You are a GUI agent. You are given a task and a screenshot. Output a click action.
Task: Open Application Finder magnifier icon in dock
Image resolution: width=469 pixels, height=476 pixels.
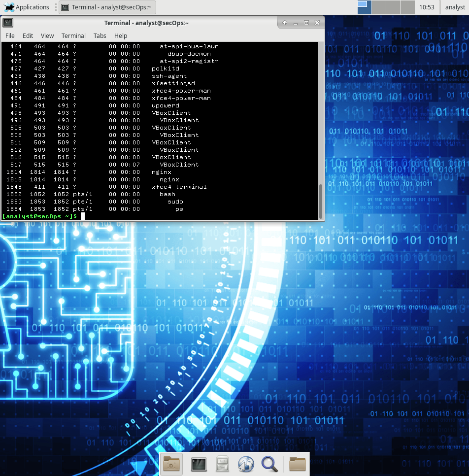click(x=269, y=464)
